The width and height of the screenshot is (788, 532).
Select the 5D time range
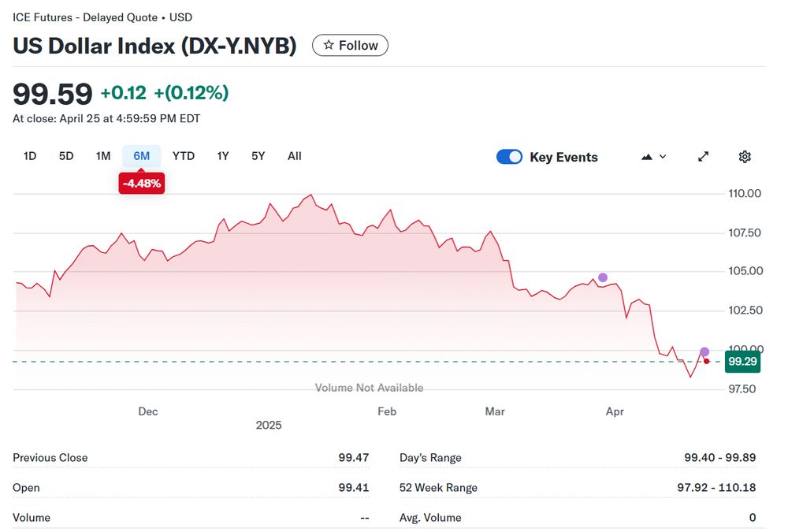coord(66,156)
